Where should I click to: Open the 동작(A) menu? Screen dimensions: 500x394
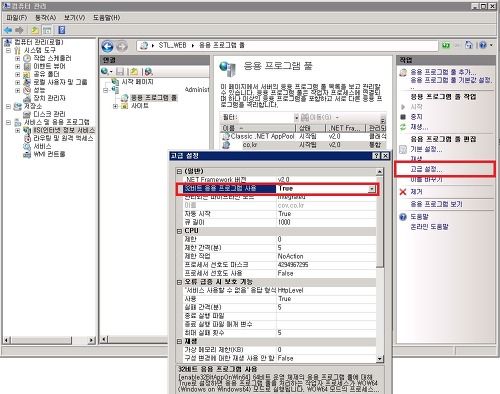[46, 18]
